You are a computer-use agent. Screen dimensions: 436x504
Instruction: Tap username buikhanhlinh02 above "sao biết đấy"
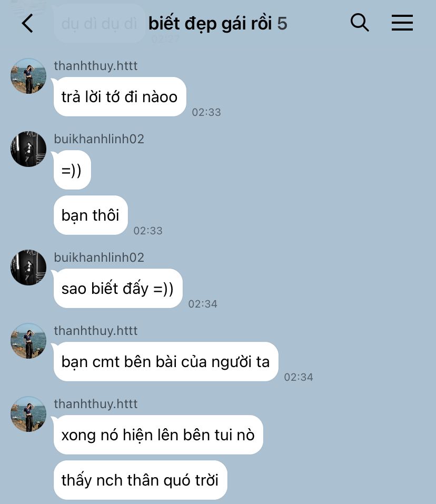99,258
